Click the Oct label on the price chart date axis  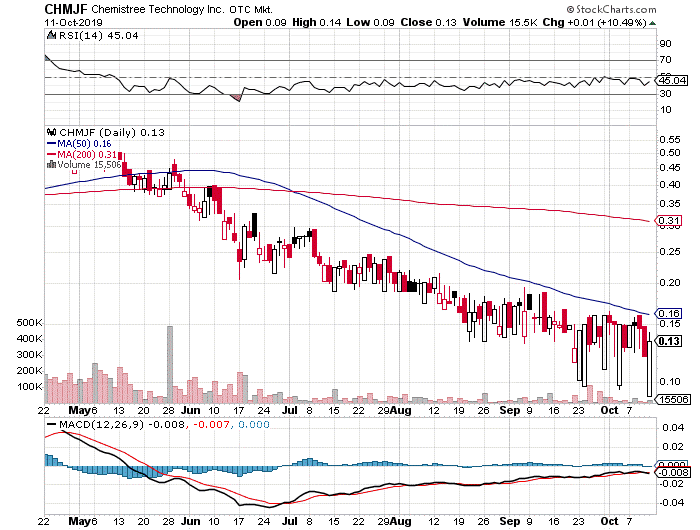pos(609,410)
